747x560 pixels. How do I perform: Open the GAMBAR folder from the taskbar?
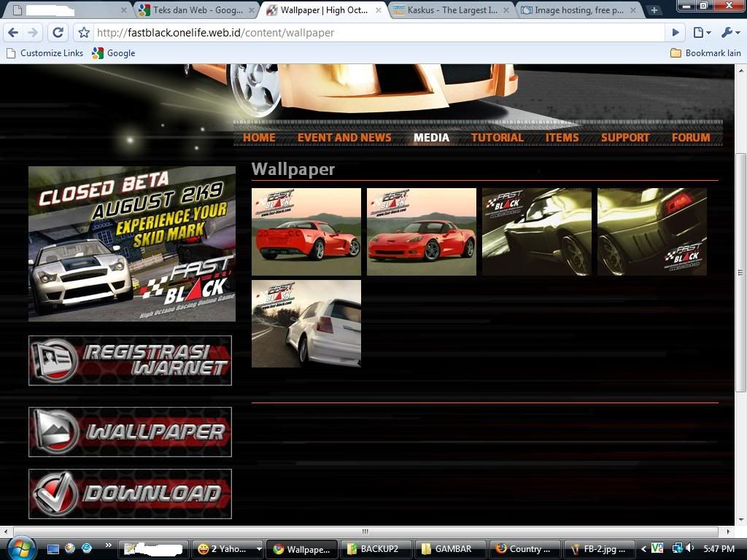point(450,549)
